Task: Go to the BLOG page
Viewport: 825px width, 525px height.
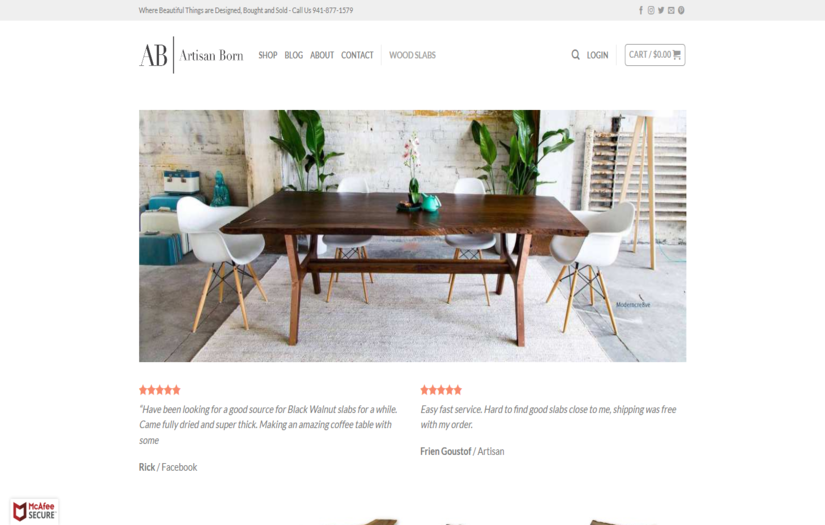Action: click(x=294, y=55)
